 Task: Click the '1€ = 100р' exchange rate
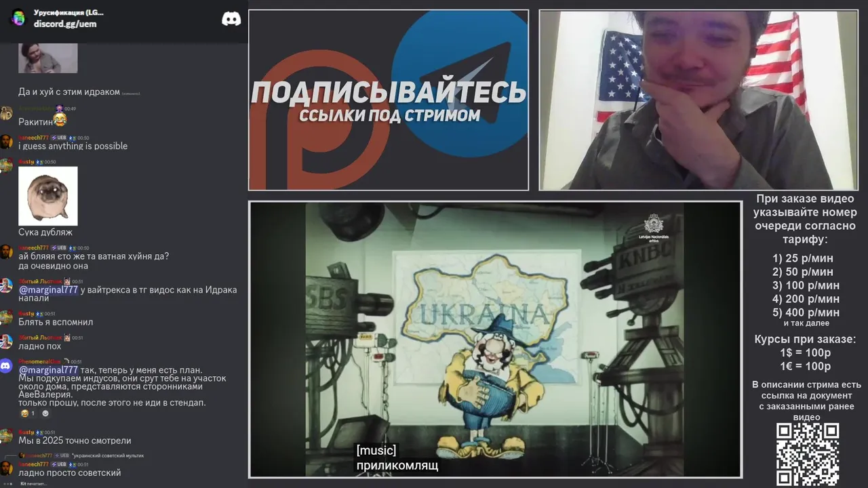[x=806, y=367]
